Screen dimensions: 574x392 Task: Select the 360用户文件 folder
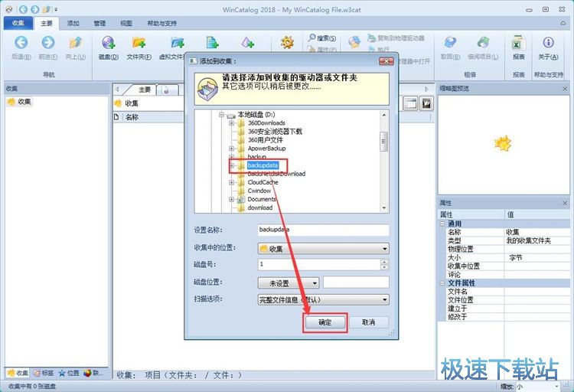pos(266,140)
